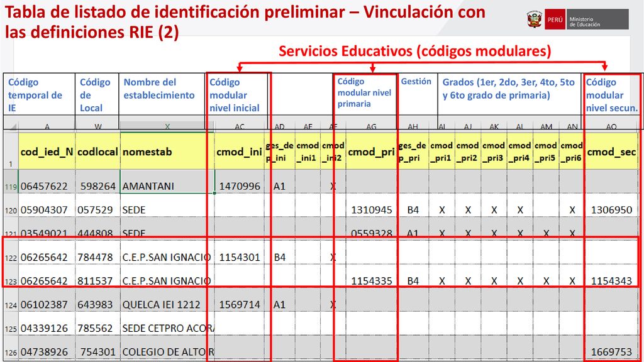Select the cmod_pri3 header cell
This screenshot has width=644, height=362.
click(x=494, y=151)
